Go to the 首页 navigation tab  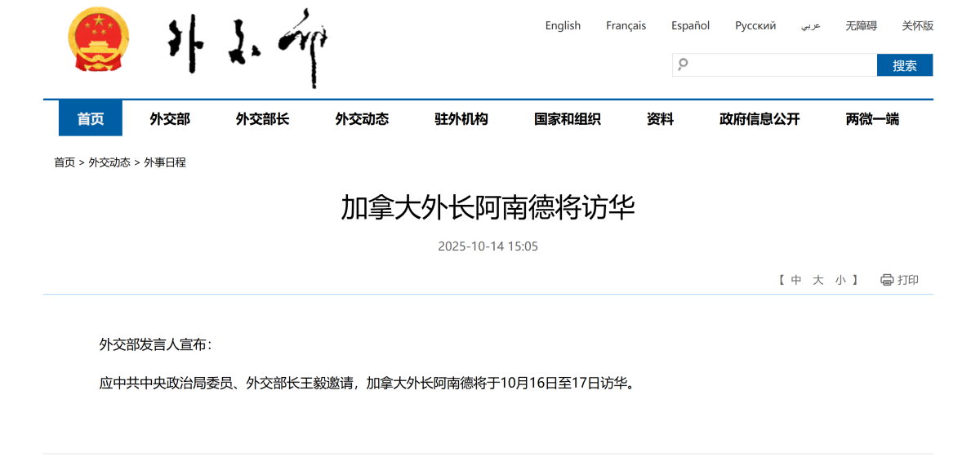91,119
